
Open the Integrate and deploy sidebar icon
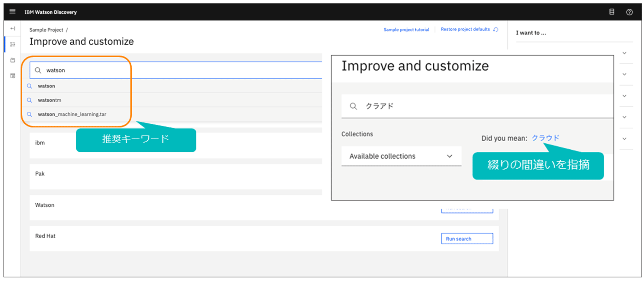13,76
